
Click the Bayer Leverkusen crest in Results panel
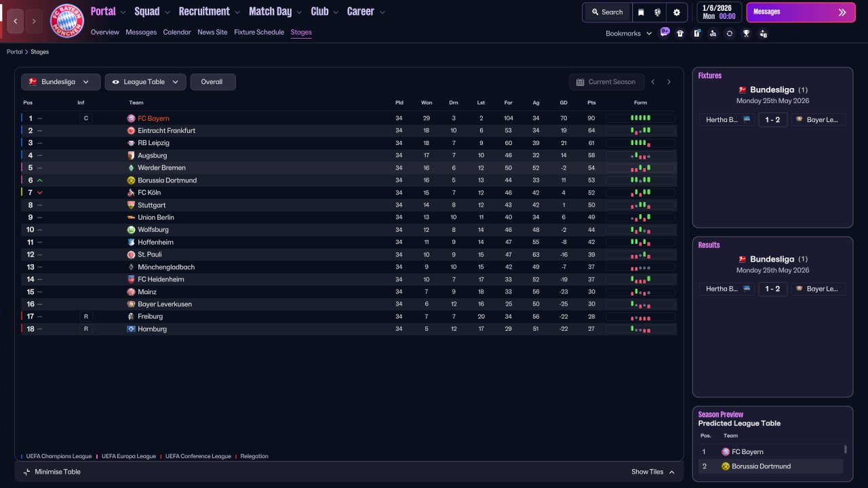[x=800, y=289]
